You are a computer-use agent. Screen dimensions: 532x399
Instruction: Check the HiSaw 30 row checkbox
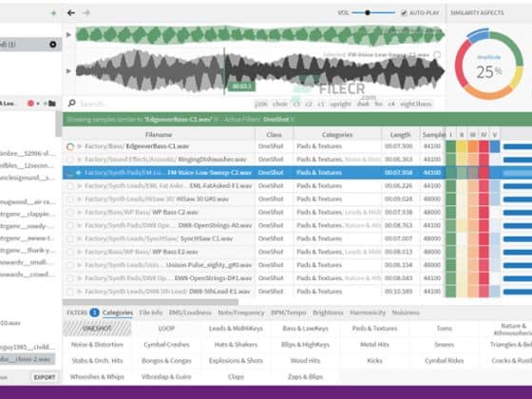tap(70, 199)
